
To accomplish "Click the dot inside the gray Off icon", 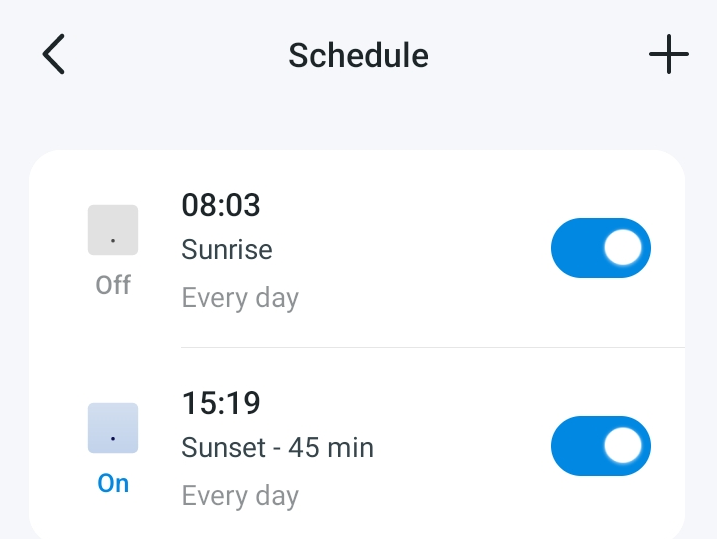I will [x=113, y=241].
